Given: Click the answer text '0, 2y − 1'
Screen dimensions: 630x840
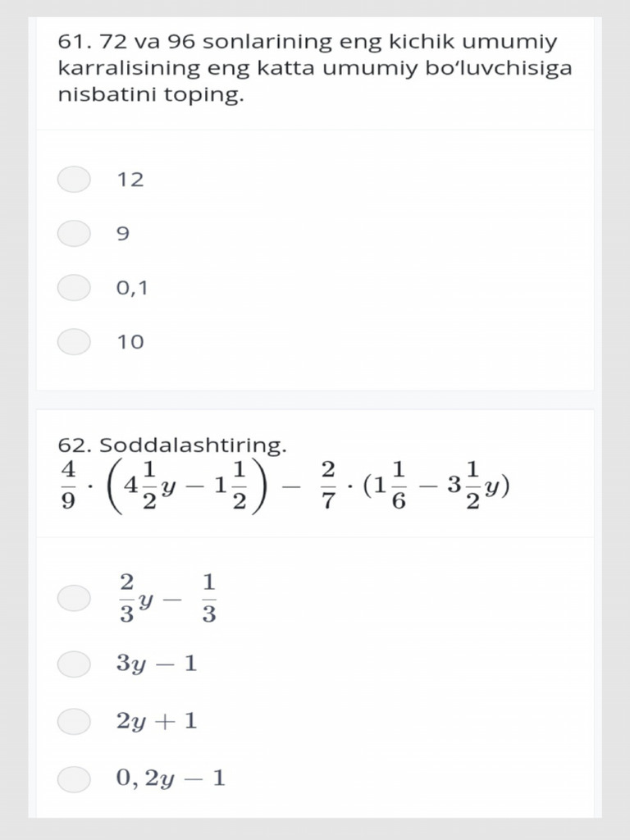Looking at the screenshot, I should [x=171, y=778].
